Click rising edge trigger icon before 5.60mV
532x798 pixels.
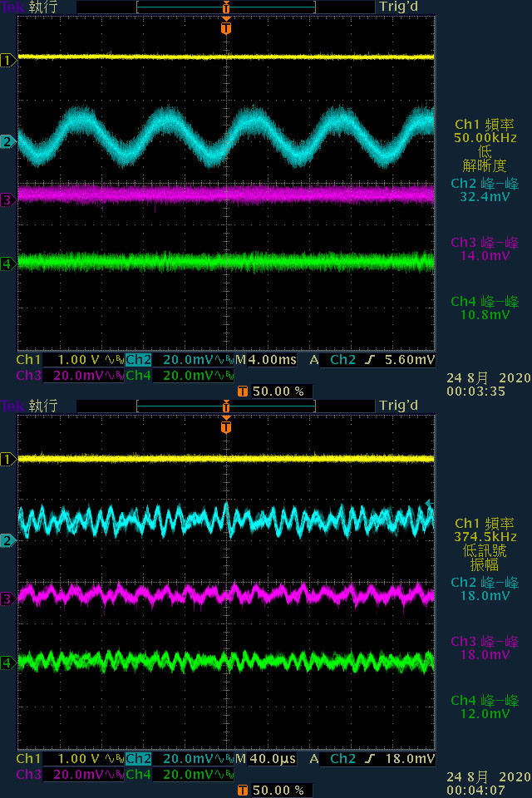[370, 360]
